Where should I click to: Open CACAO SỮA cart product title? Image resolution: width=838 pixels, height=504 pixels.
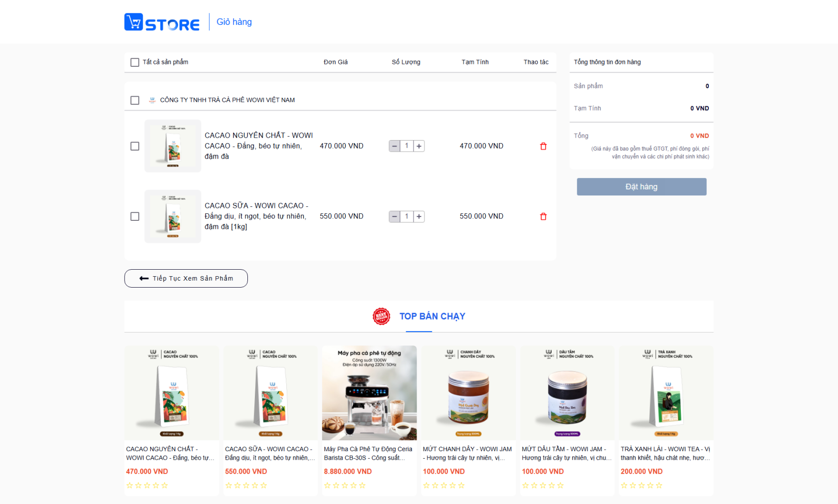point(256,216)
